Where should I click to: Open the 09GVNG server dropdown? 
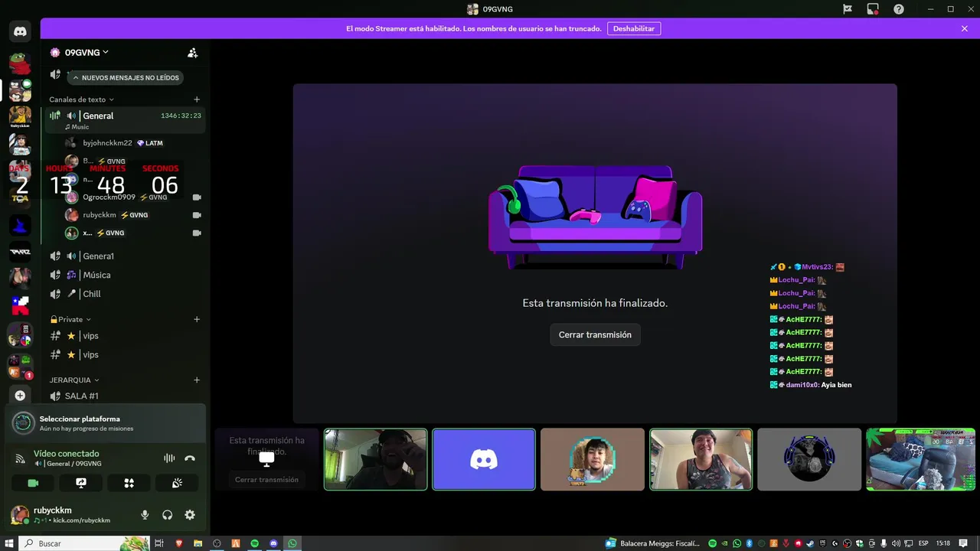[87, 53]
